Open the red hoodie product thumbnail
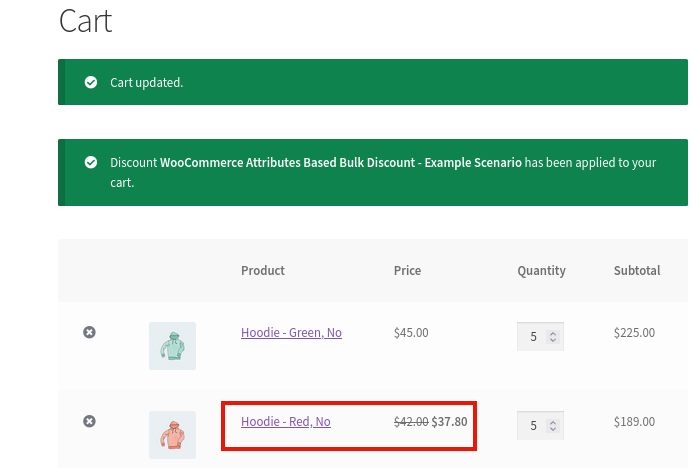Viewport: 697px width, 468px height. 172,435
